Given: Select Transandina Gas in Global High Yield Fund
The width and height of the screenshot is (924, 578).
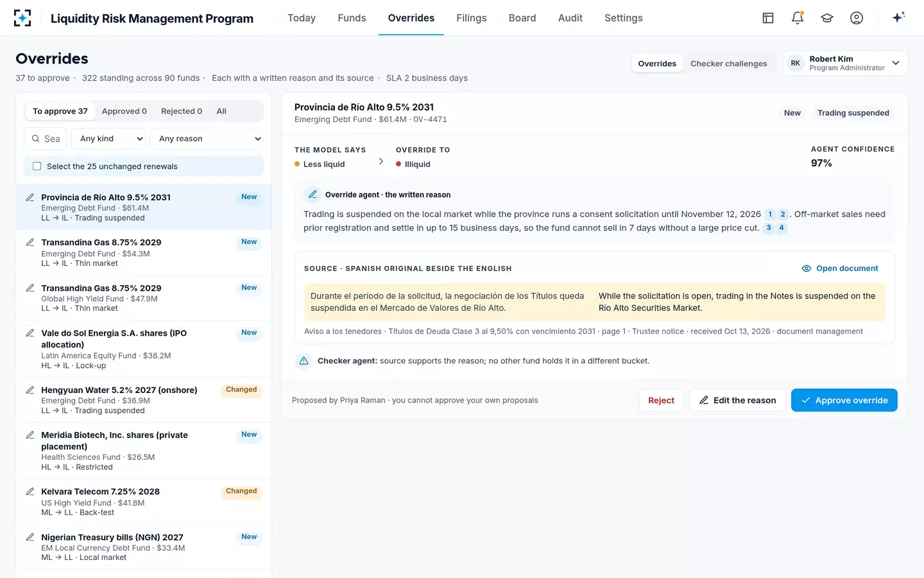Looking at the screenshot, I should 144,298.
